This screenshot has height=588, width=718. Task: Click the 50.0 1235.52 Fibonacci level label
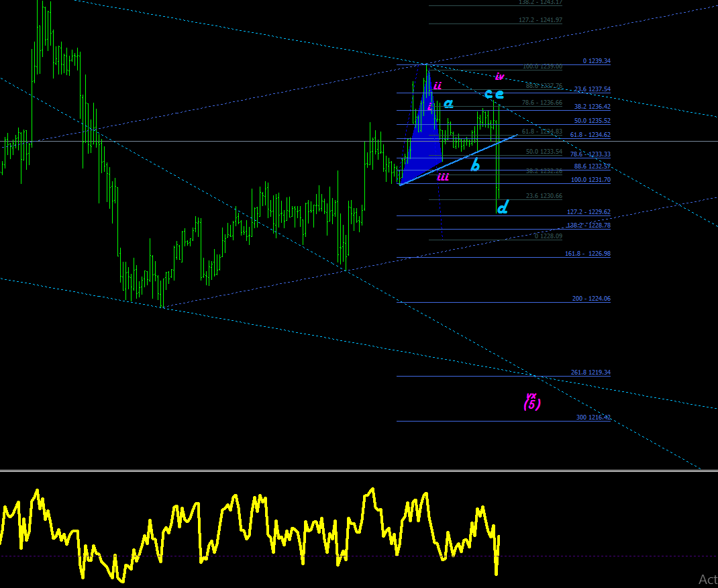pyautogui.click(x=592, y=121)
